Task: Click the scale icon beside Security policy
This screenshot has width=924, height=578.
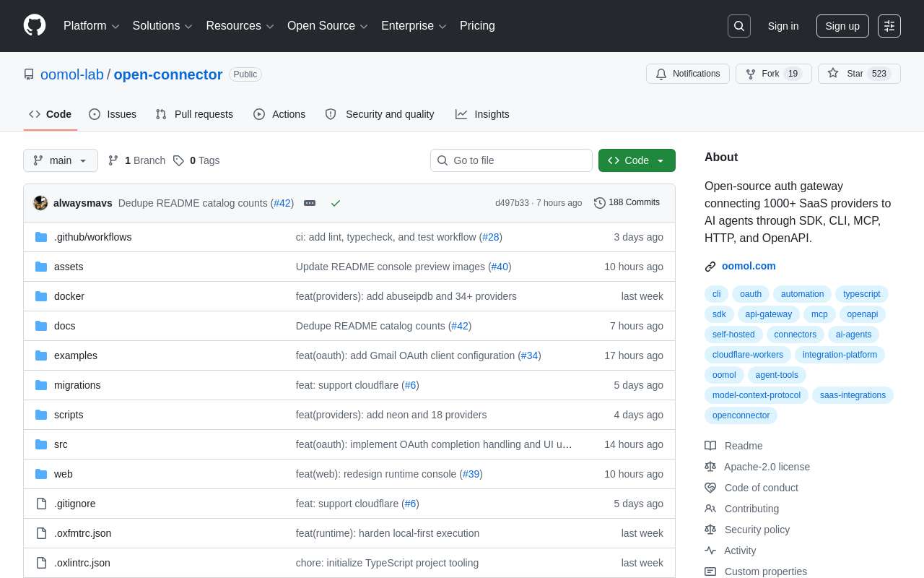Action: click(x=710, y=530)
